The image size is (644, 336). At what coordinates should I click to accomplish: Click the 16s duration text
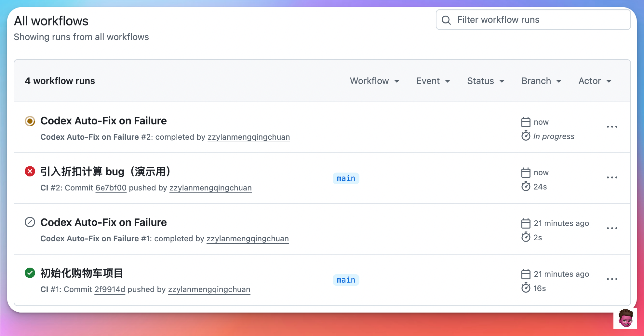(540, 288)
